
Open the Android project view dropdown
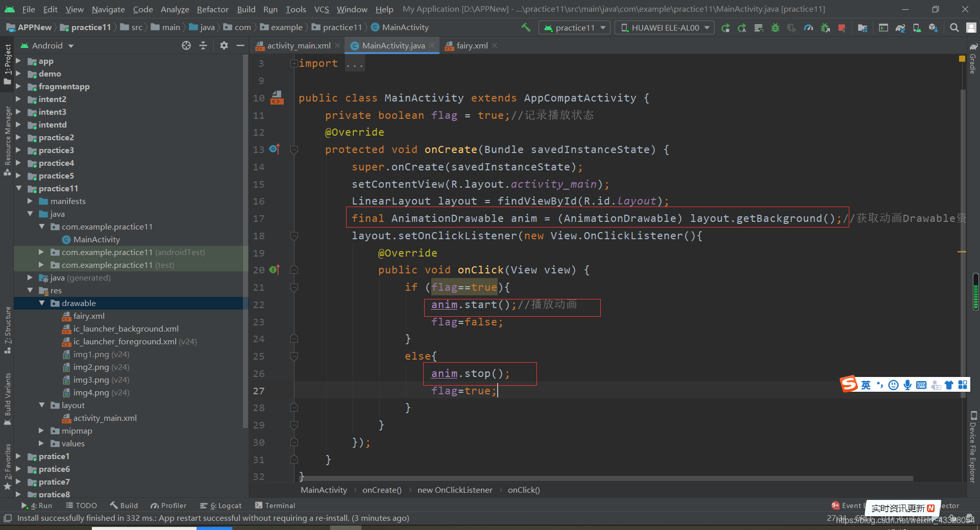point(47,45)
